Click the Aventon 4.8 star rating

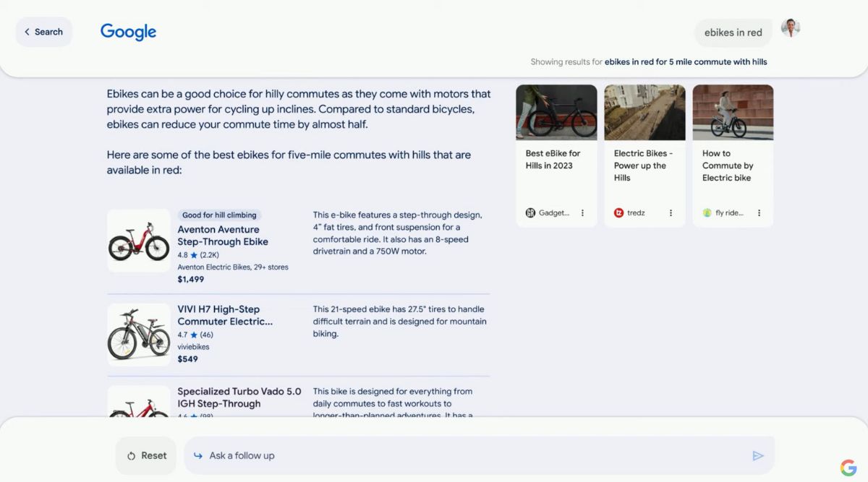198,255
